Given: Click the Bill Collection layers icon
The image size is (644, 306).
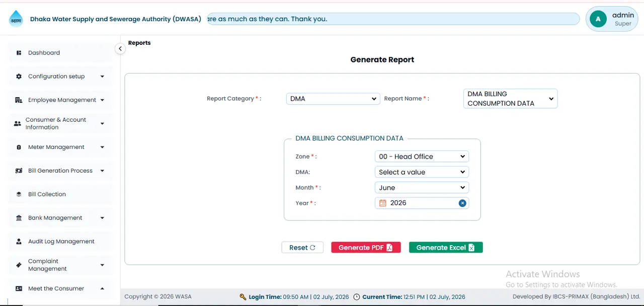Looking at the screenshot, I should tap(19, 194).
